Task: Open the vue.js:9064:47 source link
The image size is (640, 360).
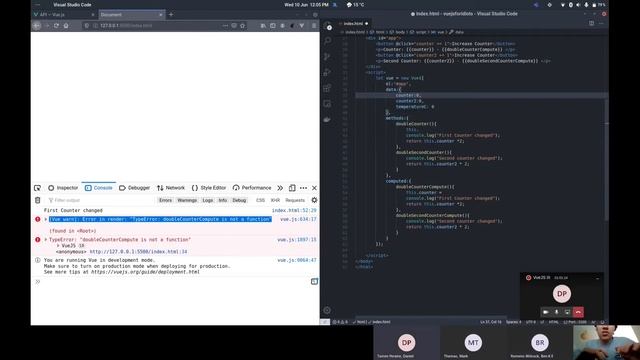Action: tap(297, 260)
